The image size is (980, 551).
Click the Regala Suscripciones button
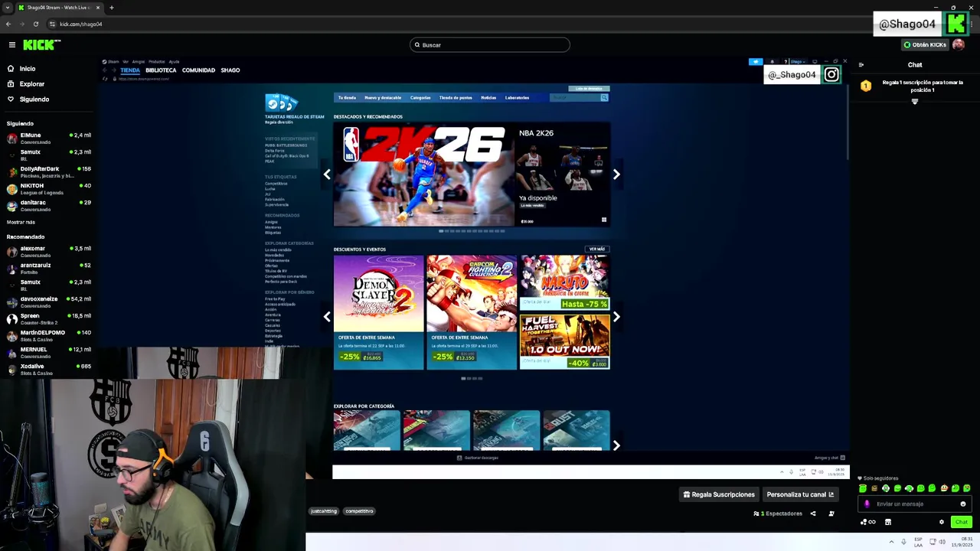pos(719,494)
